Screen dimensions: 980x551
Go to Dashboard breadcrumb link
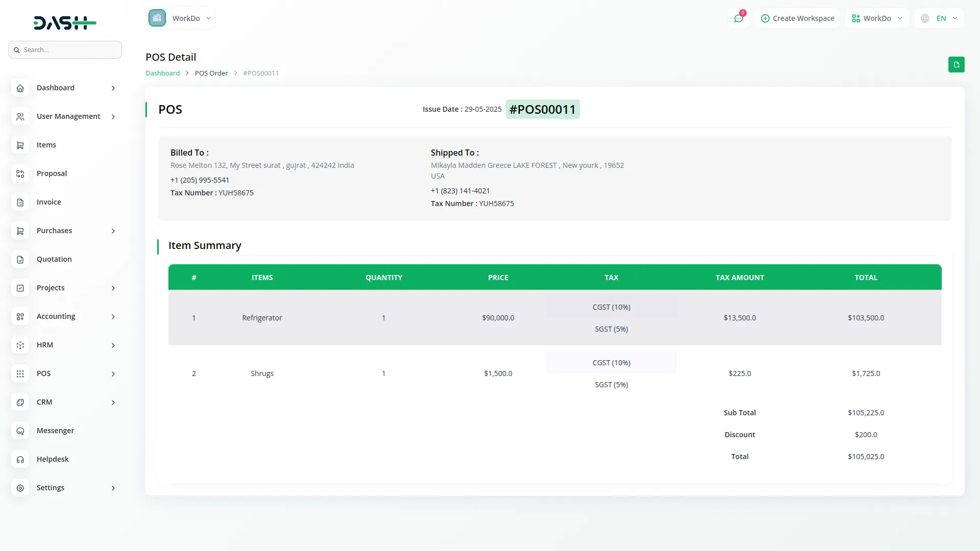[162, 73]
